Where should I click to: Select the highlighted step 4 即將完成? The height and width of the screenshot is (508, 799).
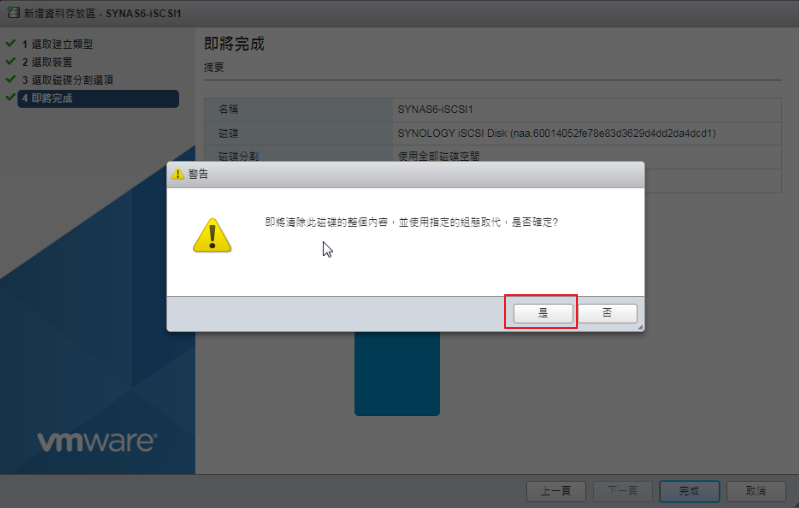[98, 98]
